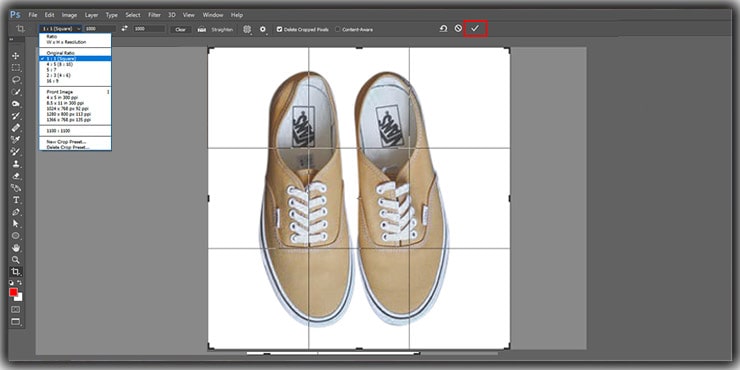Swap width and height values
This screenshot has height=370, width=740.
tap(125, 29)
